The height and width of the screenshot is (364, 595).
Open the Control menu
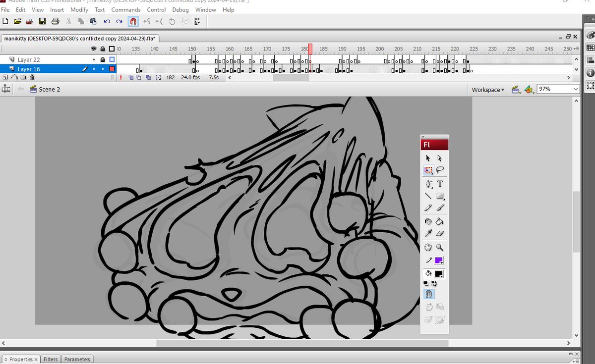click(157, 9)
